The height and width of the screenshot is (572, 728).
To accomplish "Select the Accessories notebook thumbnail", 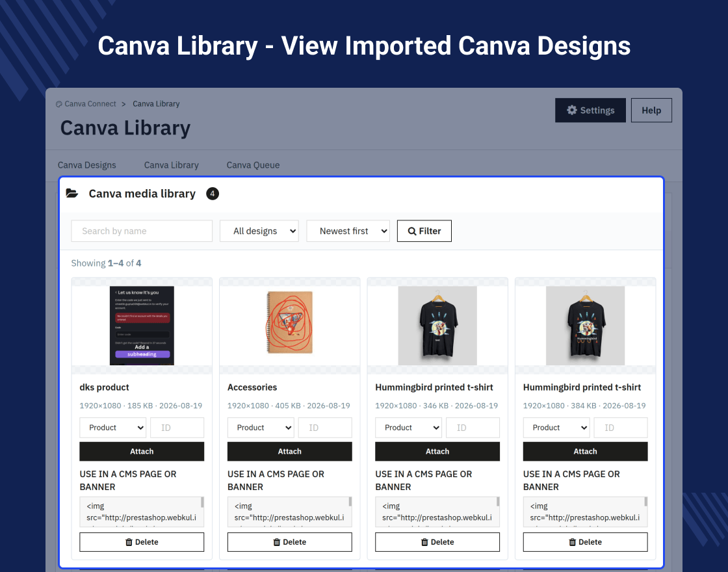I will pos(290,322).
